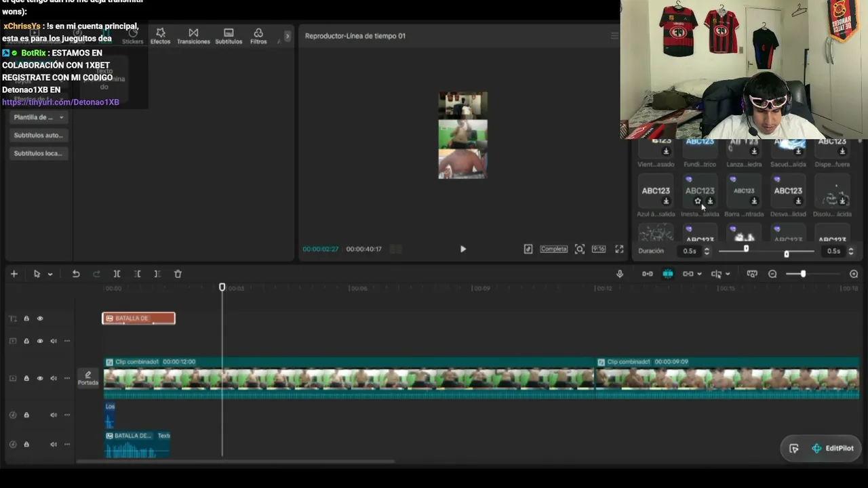Lock the main video track

click(x=26, y=378)
